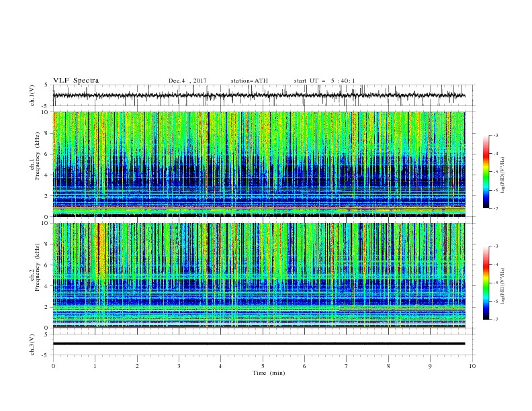
Task: Click the ch.1 voltage waveform trace
Action: click(259, 95)
